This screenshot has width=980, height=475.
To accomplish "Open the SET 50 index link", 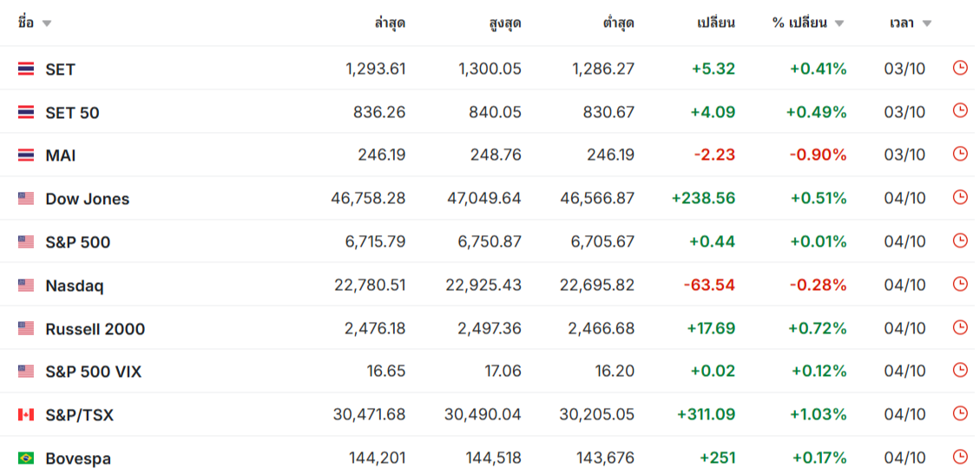I will [x=72, y=113].
